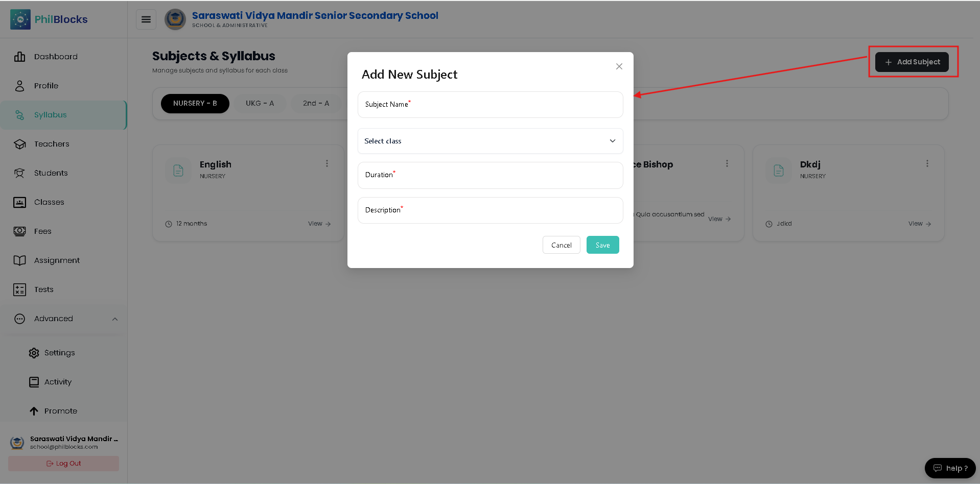The width and height of the screenshot is (980, 484).
Task: Click the Advanced ellipsis circle icon
Action: point(19,319)
